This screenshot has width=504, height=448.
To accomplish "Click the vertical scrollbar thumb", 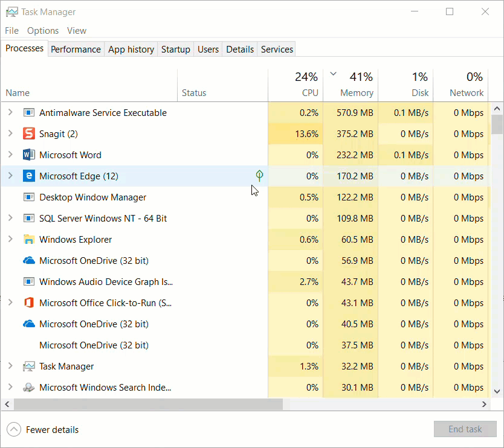I will pyautogui.click(x=497, y=124).
